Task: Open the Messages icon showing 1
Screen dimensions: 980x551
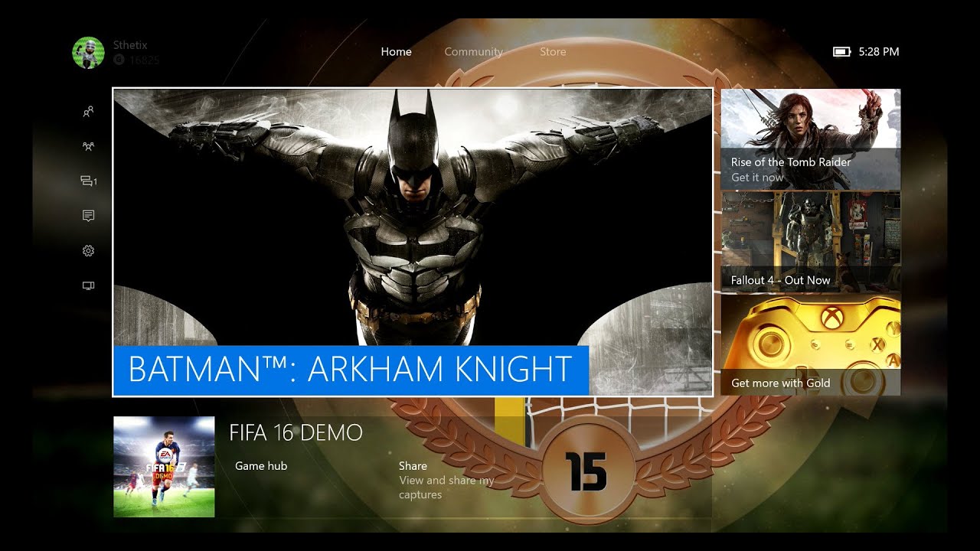Action: 89,181
